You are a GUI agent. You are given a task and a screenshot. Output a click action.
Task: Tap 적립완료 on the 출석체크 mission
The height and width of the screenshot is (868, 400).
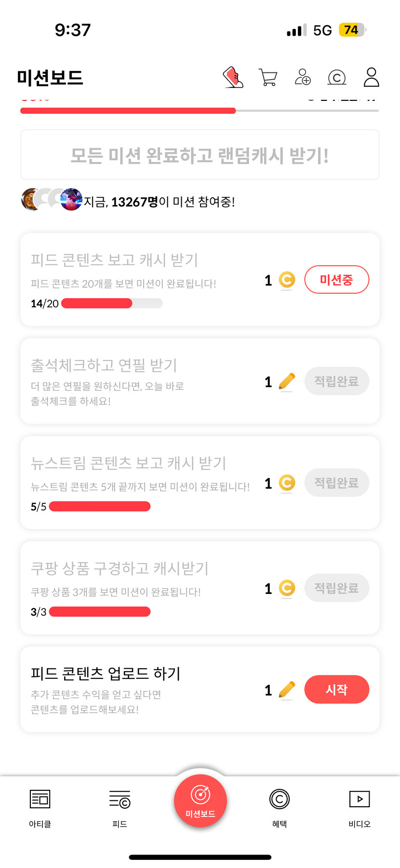(x=336, y=382)
